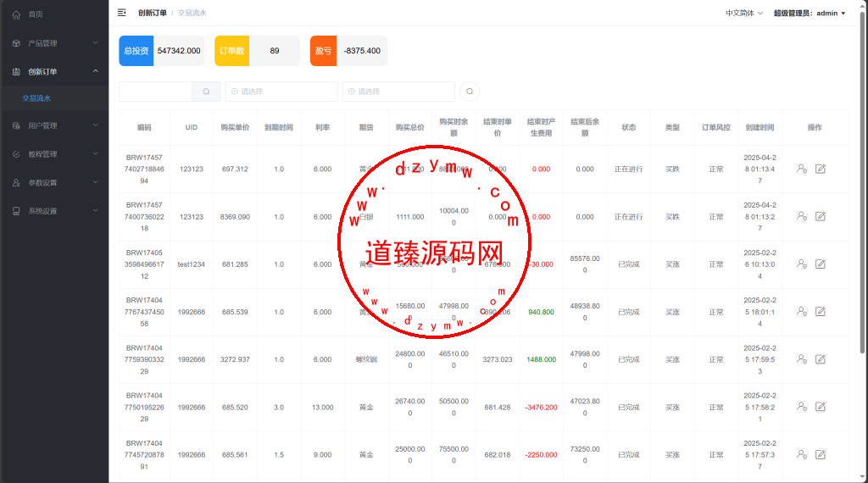Click the 用户管理 sidebar icon

click(16, 125)
